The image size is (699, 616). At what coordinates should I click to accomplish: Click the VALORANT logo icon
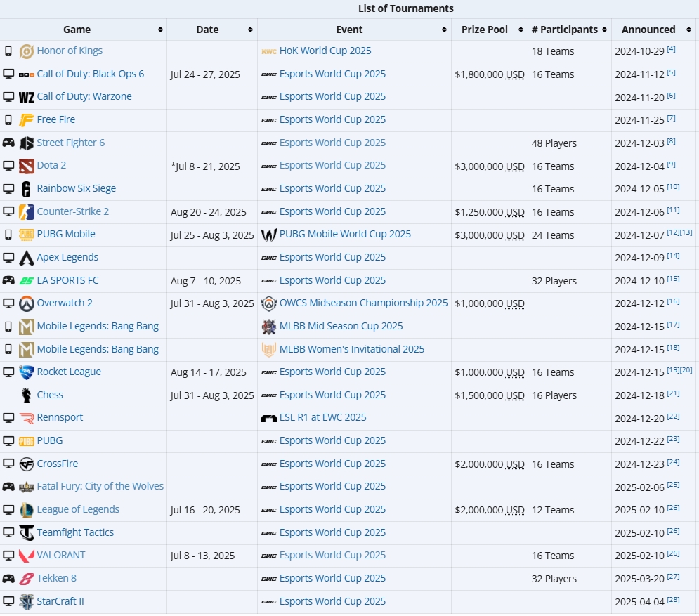pos(27,556)
